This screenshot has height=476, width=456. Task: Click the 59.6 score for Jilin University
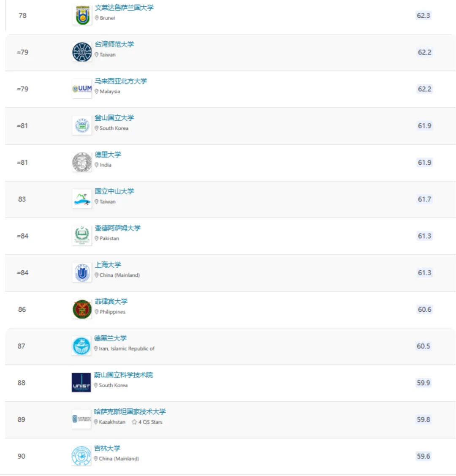423,456
